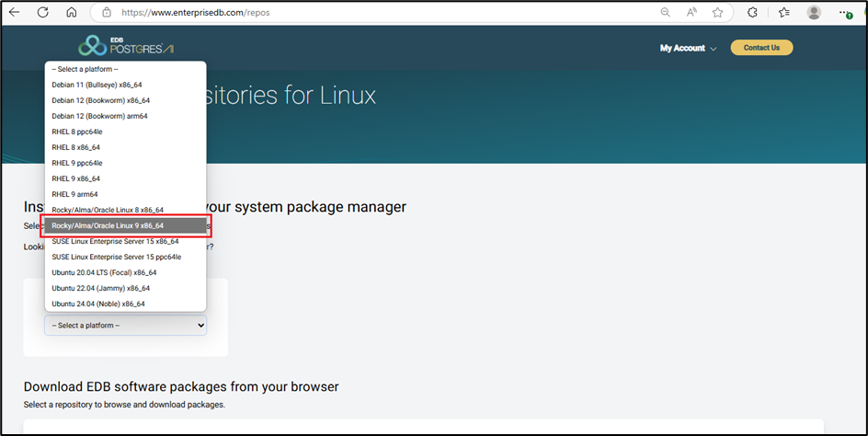This screenshot has height=436, width=868.
Task: Select Ubuntu 20.04 LTS (Focal) x86_64
Action: point(126,272)
